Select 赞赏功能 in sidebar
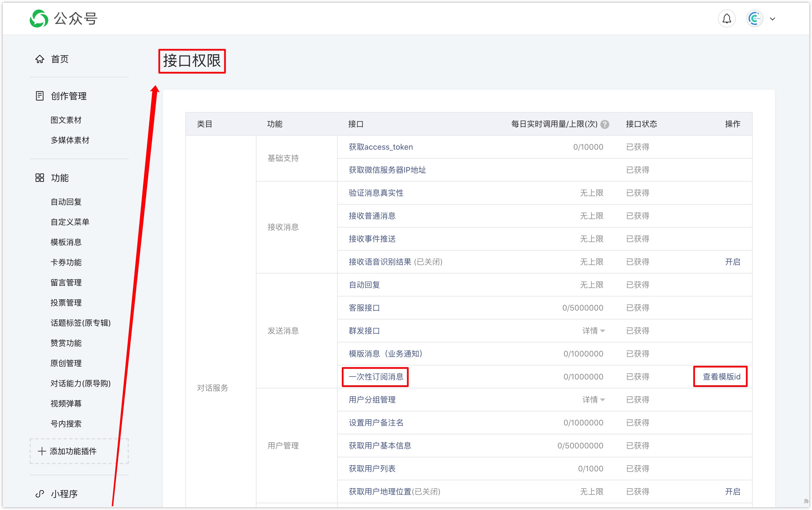Screen dimensions: 812x510 click(x=66, y=343)
